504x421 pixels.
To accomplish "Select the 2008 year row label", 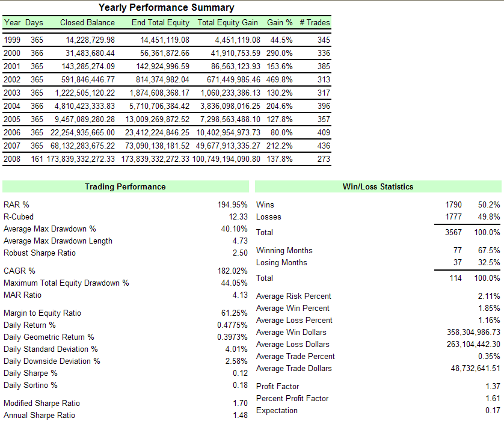I will (x=12, y=159).
